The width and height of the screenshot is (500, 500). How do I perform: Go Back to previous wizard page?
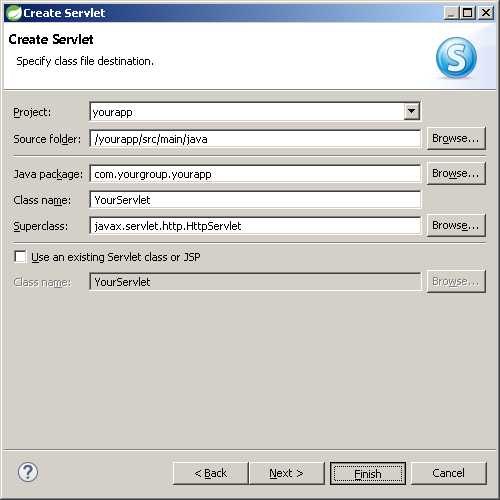click(211, 473)
